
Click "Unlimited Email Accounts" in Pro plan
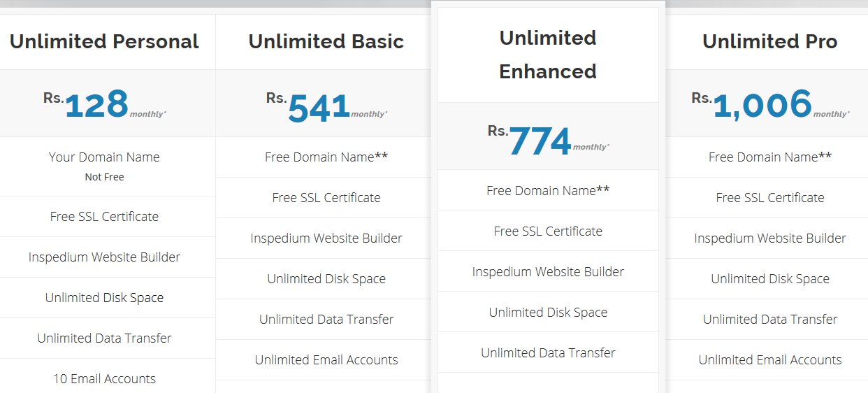tap(770, 360)
